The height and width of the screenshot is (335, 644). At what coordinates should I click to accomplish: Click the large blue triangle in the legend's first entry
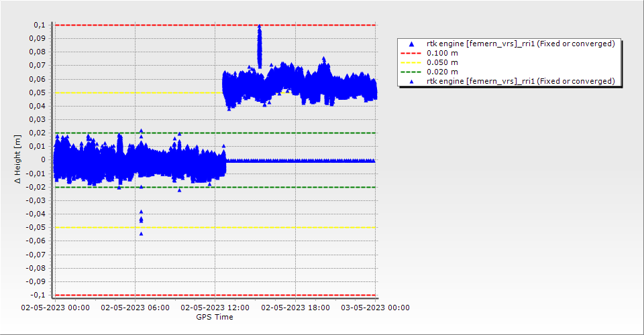(412, 44)
